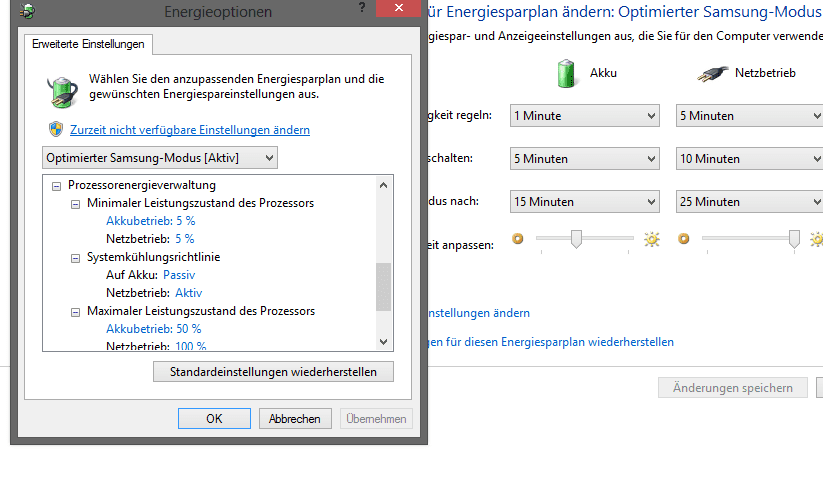Confirm the dialog with OK
823x481 pixels.
point(214,419)
